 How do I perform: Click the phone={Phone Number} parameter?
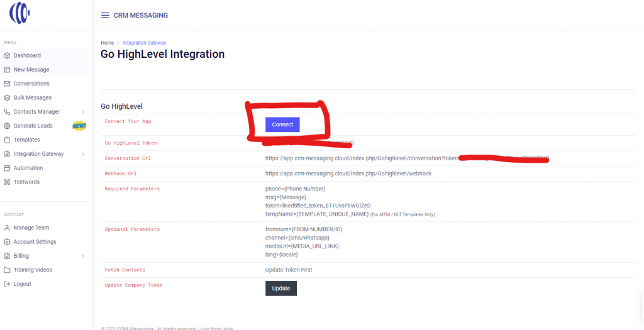[x=296, y=189]
